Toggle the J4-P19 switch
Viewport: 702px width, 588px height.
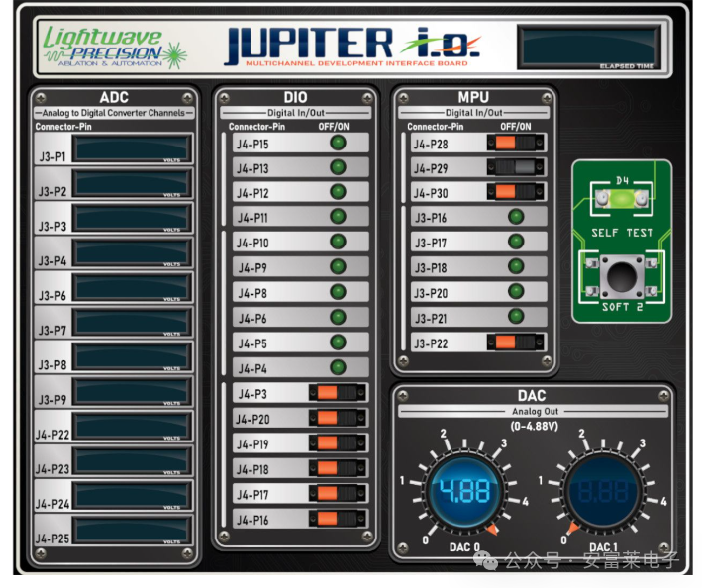tap(337, 442)
